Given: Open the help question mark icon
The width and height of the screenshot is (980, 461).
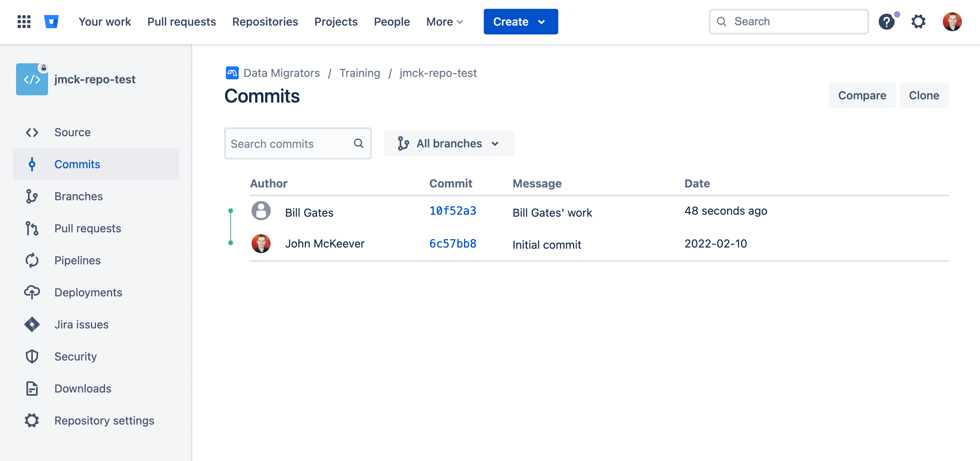Looking at the screenshot, I should pyautogui.click(x=886, y=22).
